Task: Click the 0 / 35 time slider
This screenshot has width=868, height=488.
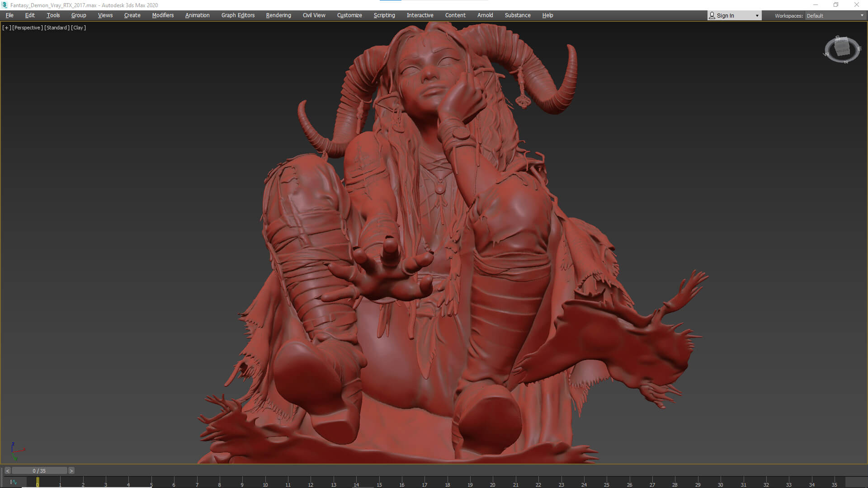Action: pos(39,471)
